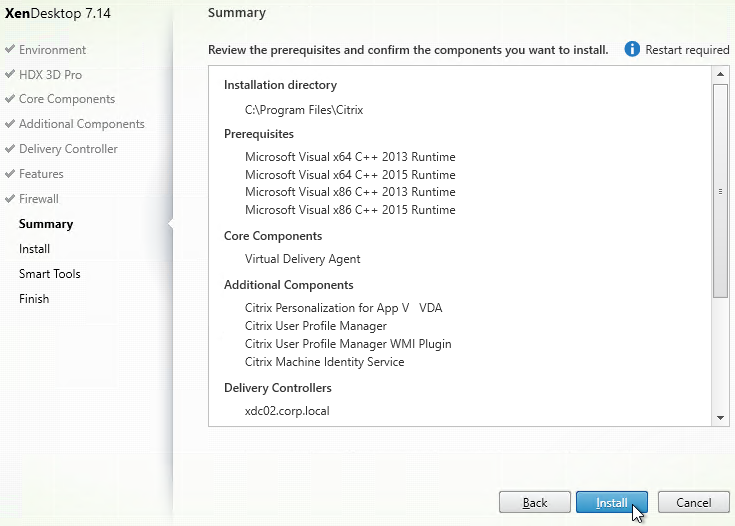Image resolution: width=735 pixels, height=526 pixels.
Task: Click Citrix Machine Identity Service entry
Action: pyautogui.click(x=324, y=362)
